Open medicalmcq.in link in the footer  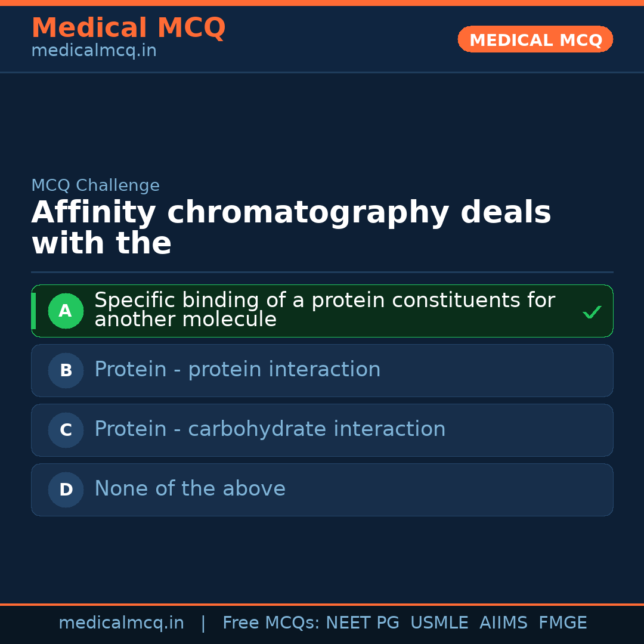click(121, 623)
